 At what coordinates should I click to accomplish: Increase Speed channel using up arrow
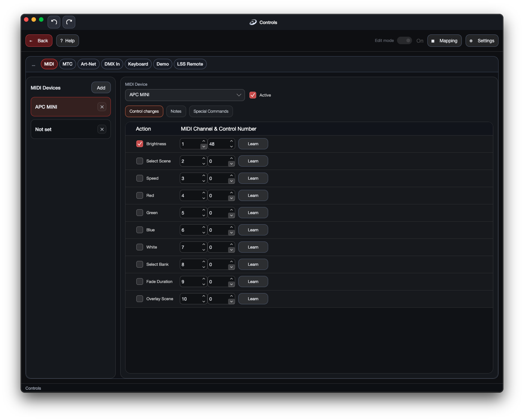click(x=204, y=176)
